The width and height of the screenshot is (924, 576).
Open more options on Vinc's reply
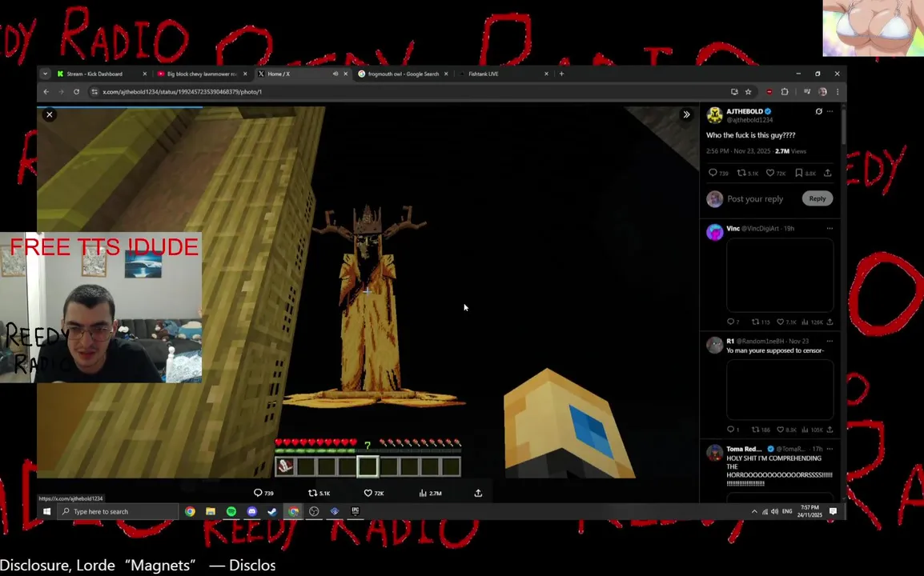830,229
